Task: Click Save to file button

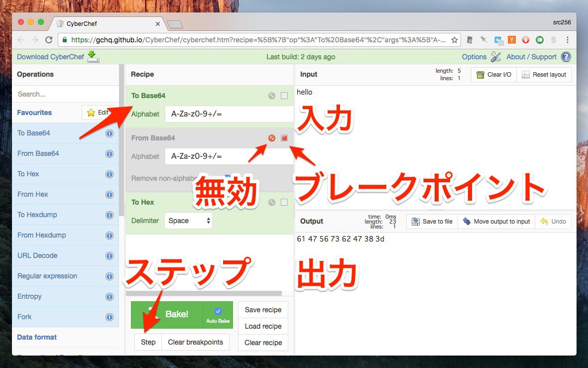Action: (x=432, y=222)
